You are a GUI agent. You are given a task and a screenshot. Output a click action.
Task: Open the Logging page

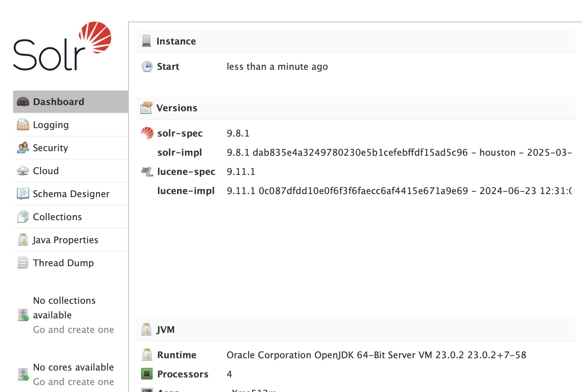[x=71, y=125]
